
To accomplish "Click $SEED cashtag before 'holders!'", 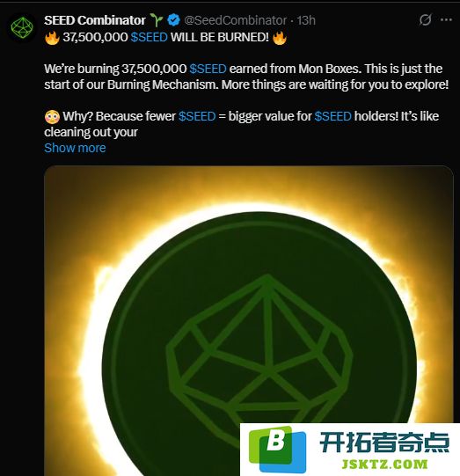I will 332,116.
